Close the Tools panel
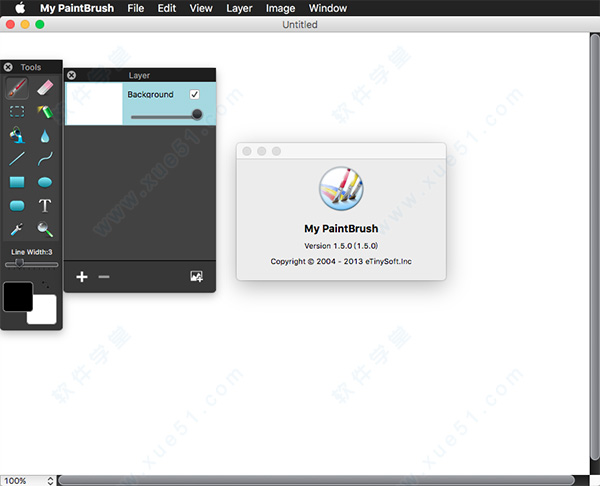The width and height of the screenshot is (600, 486). (8, 67)
